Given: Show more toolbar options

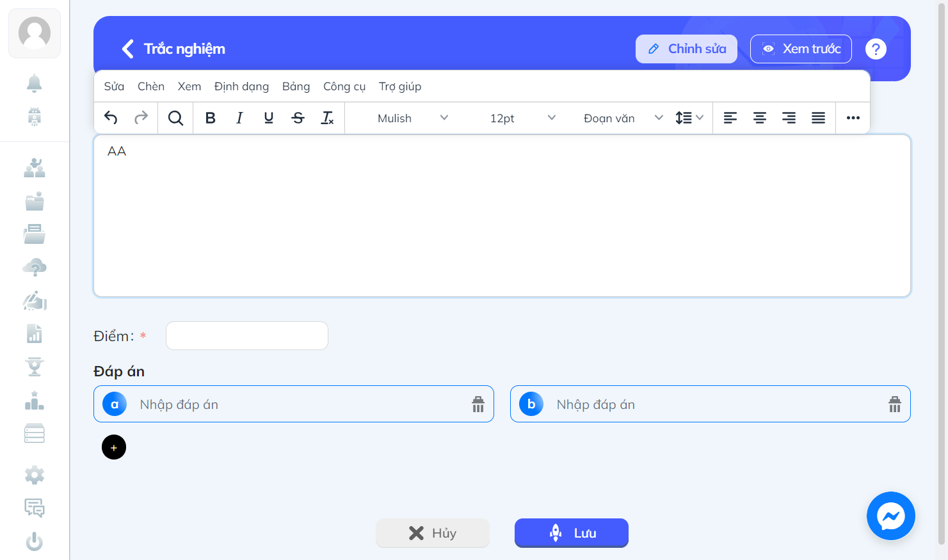Looking at the screenshot, I should [853, 118].
